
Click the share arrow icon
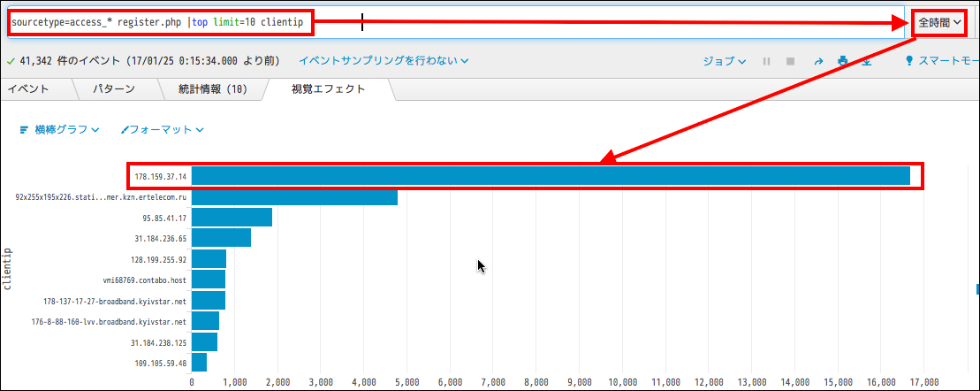point(818,61)
